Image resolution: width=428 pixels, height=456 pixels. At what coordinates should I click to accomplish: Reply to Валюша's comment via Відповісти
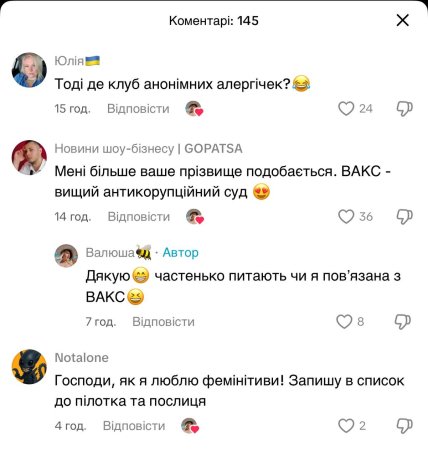163,322
